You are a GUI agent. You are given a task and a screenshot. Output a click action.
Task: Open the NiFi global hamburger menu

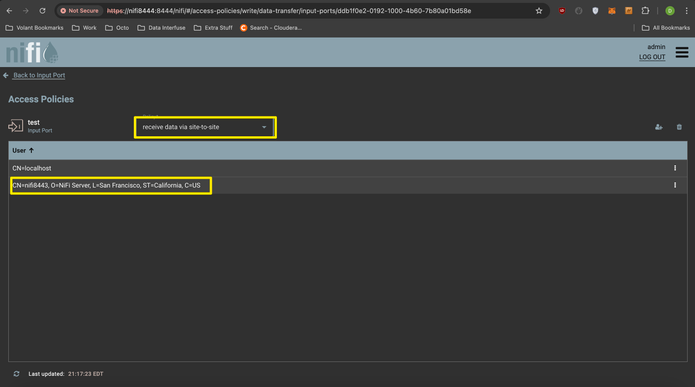pyautogui.click(x=682, y=52)
